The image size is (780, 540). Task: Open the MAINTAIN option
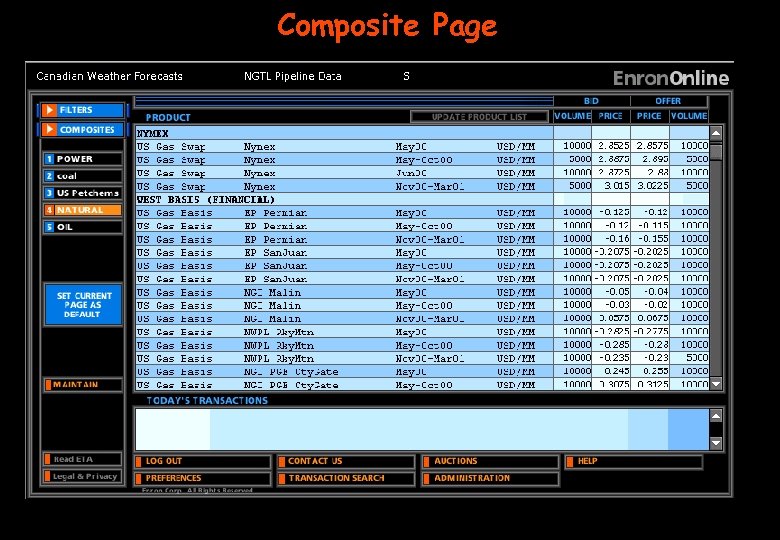click(83, 385)
